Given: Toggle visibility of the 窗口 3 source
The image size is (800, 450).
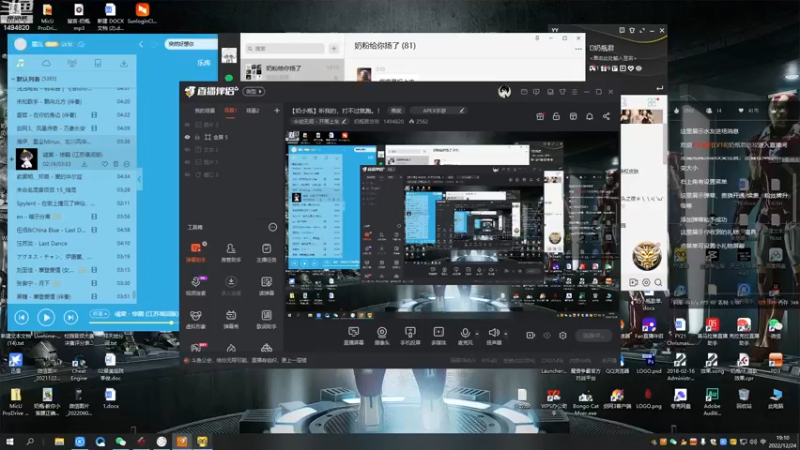Looking at the screenshot, I should (x=187, y=174).
